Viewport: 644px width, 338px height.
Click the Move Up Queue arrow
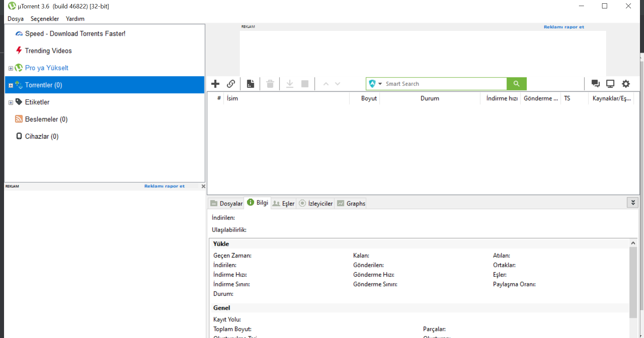326,84
